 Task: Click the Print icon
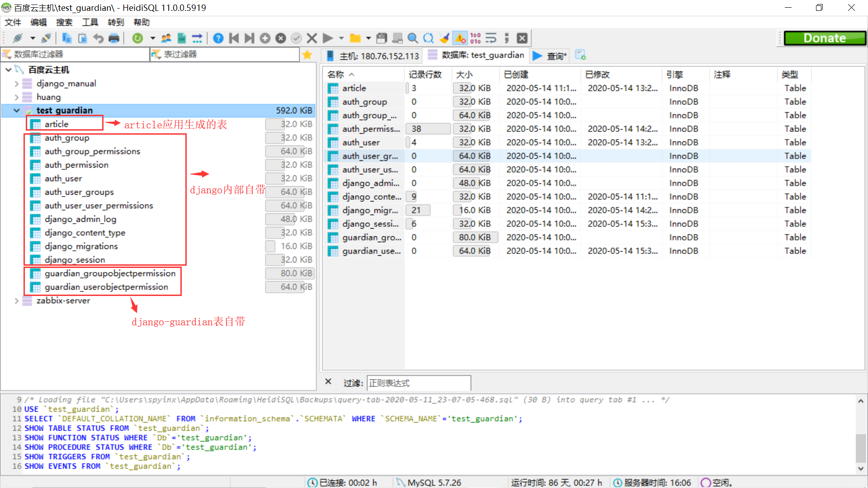tap(114, 38)
